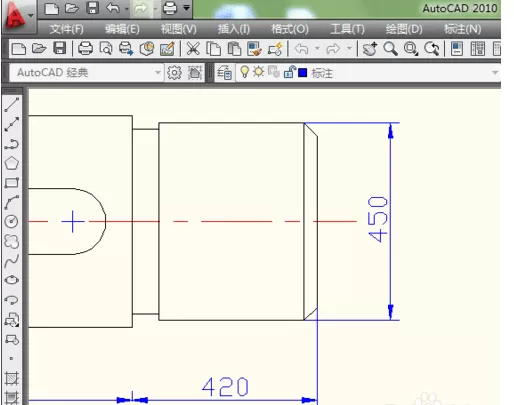This screenshot has width=514, height=405.
Task: Select the Spline tool
Action: [x=12, y=261]
